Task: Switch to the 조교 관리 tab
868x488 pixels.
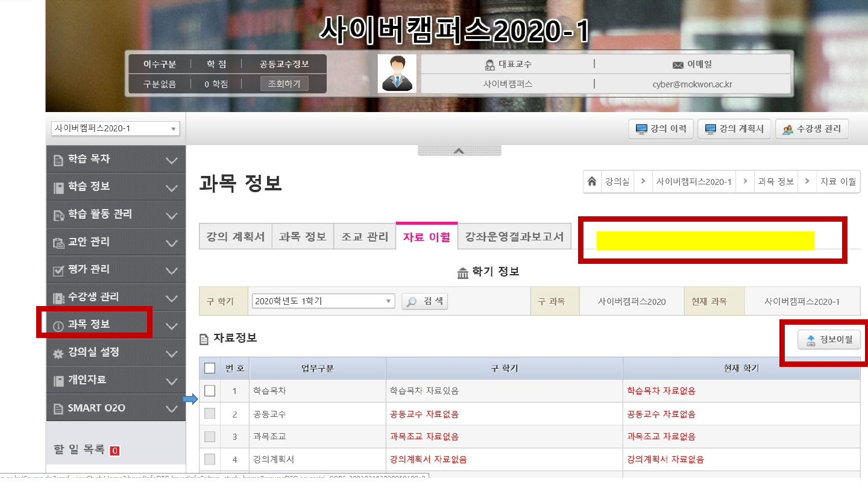Action: coord(365,237)
